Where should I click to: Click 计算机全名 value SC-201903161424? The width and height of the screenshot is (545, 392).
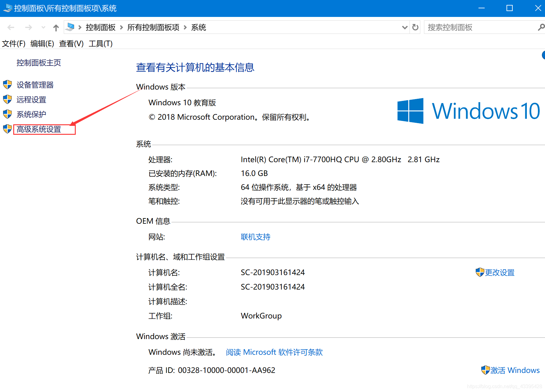tap(273, 287)
